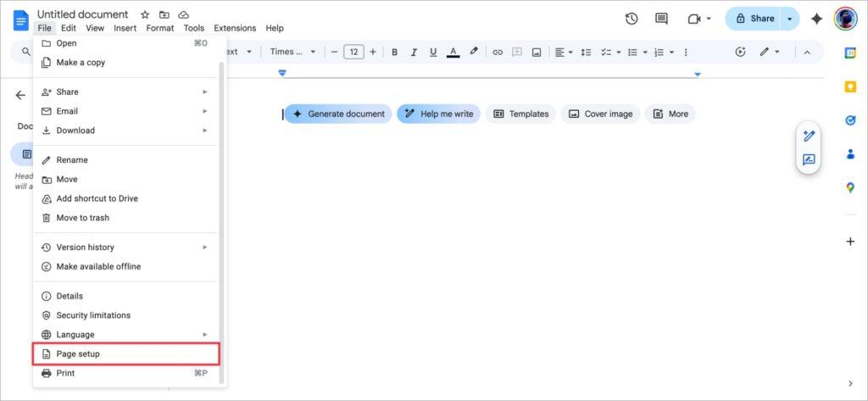Image resolution: width=868 pixels, height=401 pixels.
Task: Select Move to trash
Action: point(126,218)
